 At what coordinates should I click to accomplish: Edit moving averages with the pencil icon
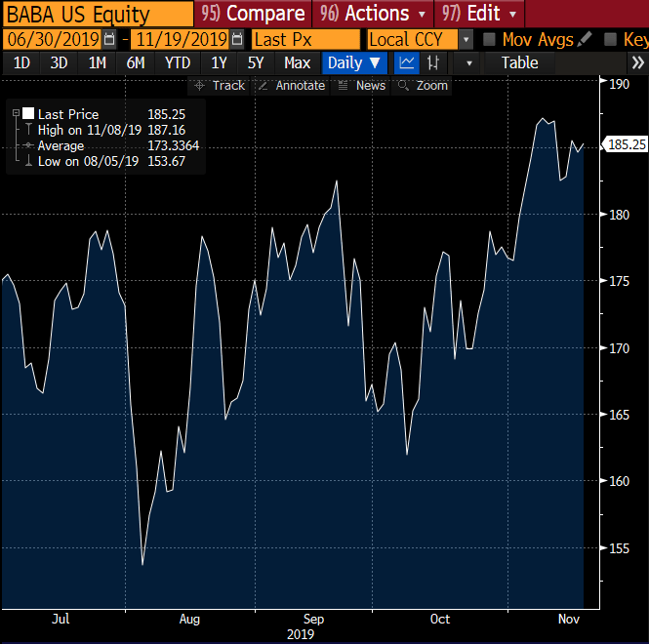[x=585, y=39]
